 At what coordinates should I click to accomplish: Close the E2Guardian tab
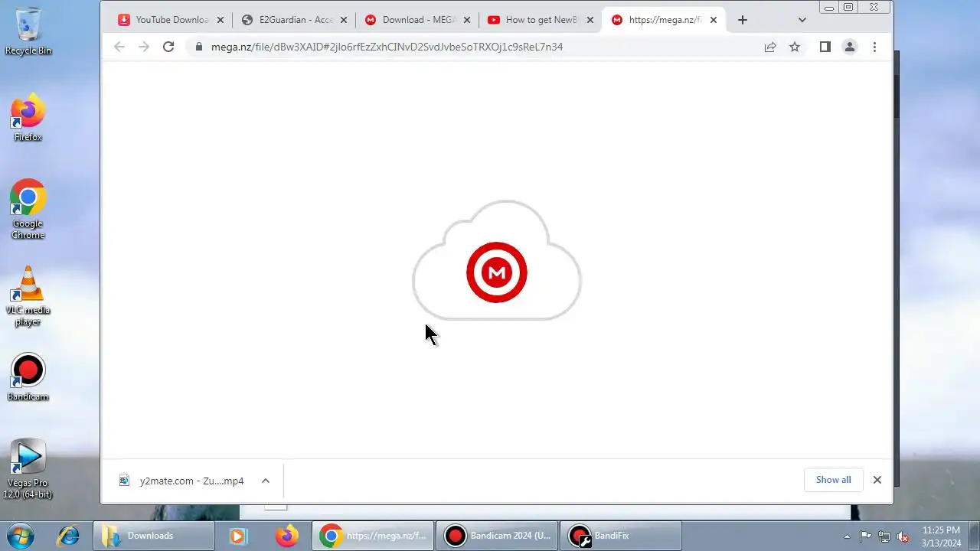(343, 20)
